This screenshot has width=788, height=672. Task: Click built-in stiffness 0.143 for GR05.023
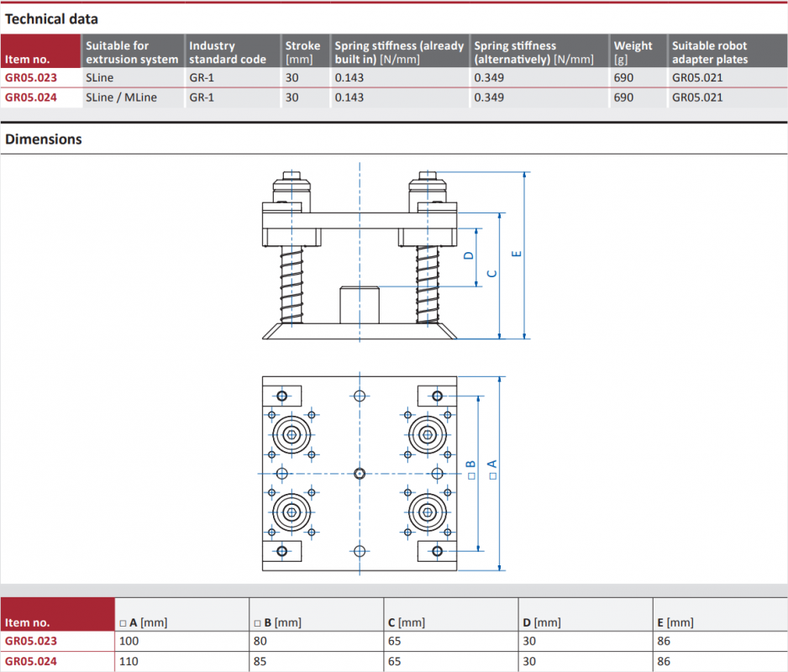tap(349, 78)
